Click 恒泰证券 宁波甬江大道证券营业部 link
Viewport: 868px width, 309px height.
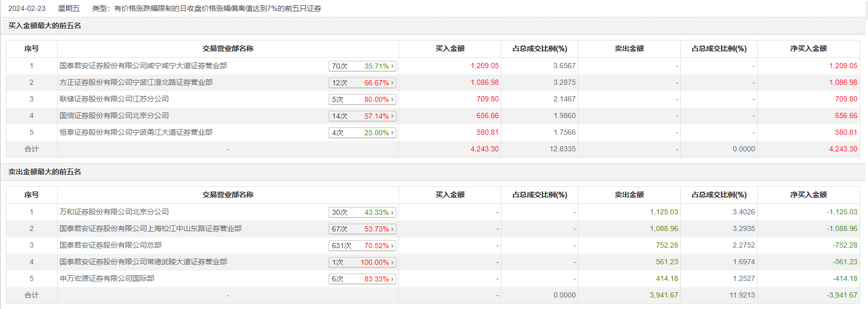point(136,133)
